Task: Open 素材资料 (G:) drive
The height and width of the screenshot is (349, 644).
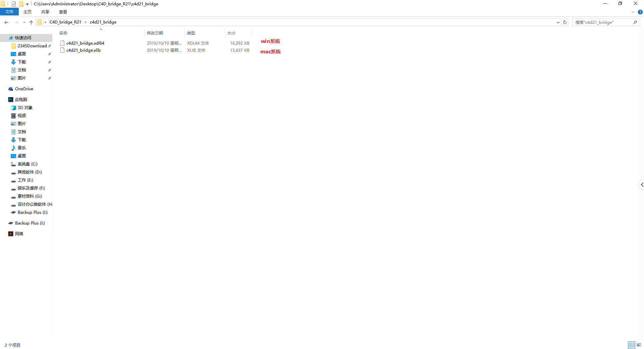Action: tap(30, 196)
